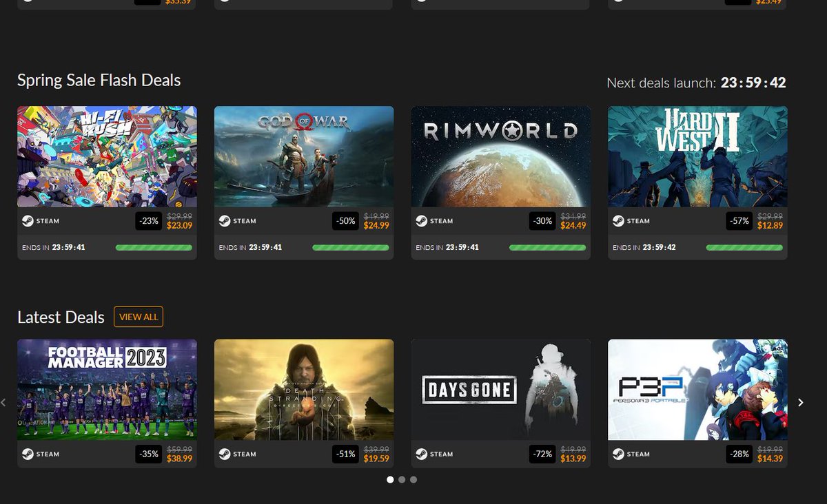Open the Football Manager 2023 artwork
827x504 pixels.
click(x=107, y=390)
